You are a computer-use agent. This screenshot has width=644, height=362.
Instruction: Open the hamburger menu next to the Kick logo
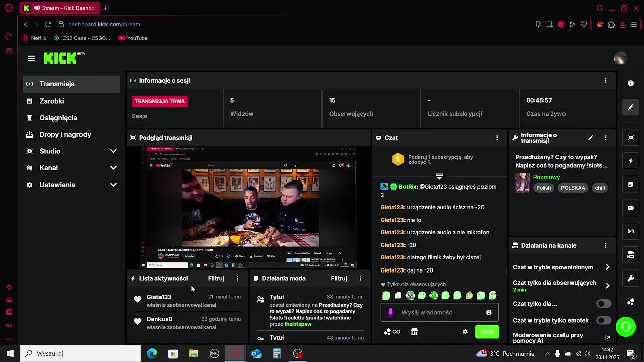point(31,59)
